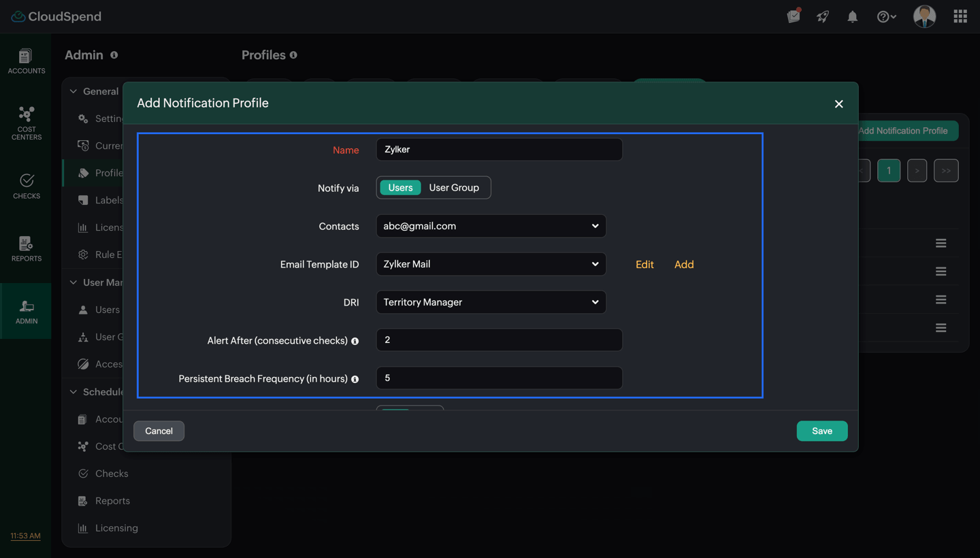The image size is (980, 558).
Task: Go to next page in pagination
Action: (x=917, y=171)
